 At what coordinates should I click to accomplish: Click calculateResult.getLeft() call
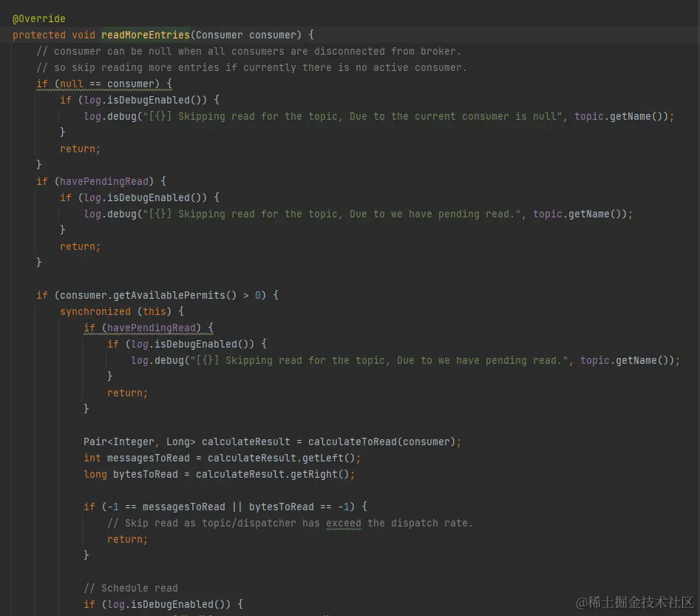[281, 458]
